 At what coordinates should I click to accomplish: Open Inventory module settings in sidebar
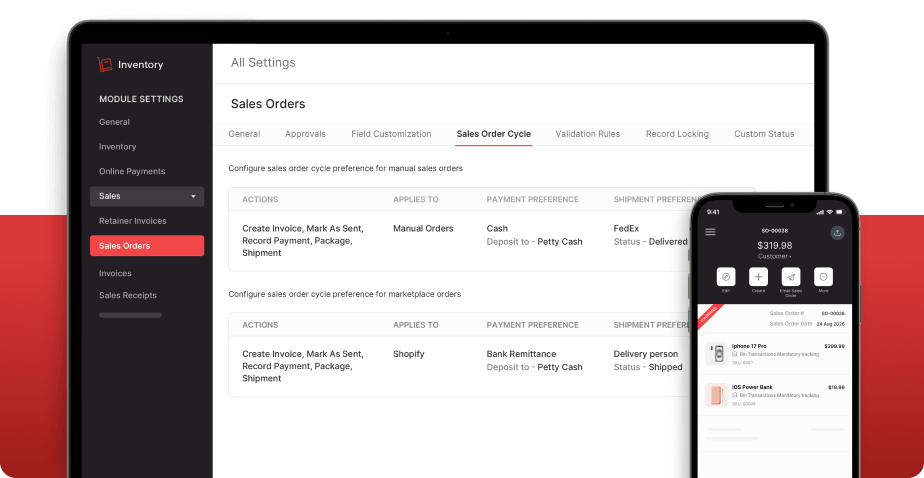[117, 147]
